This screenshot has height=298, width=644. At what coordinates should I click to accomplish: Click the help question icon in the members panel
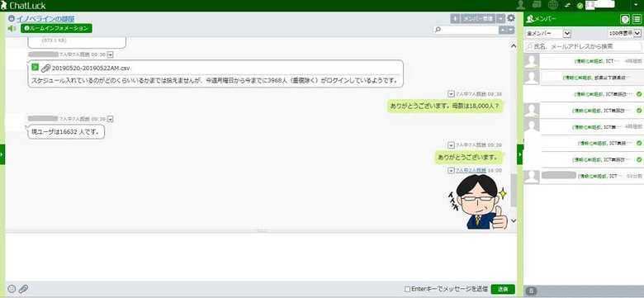[625, 19]
